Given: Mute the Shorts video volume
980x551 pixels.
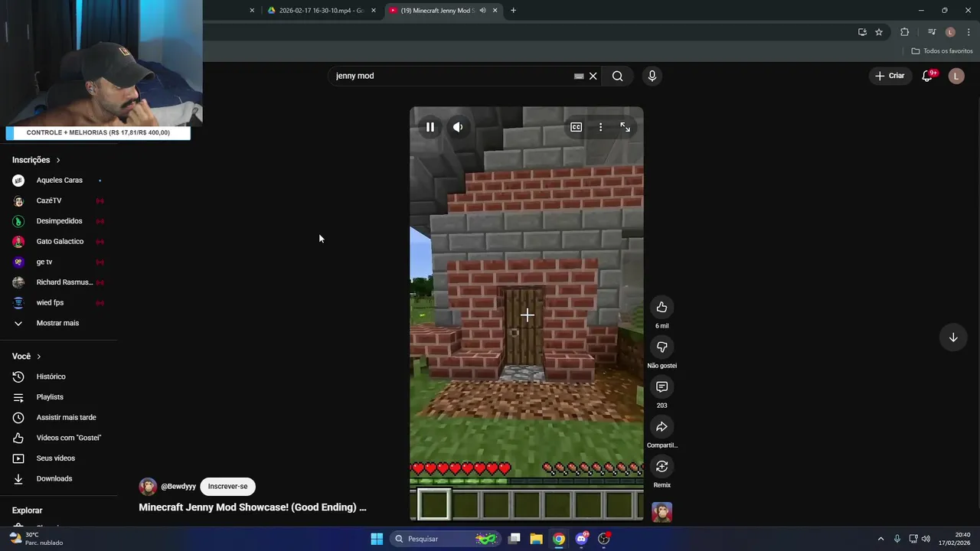Looking at the screenshot, I should pos(458,127).
